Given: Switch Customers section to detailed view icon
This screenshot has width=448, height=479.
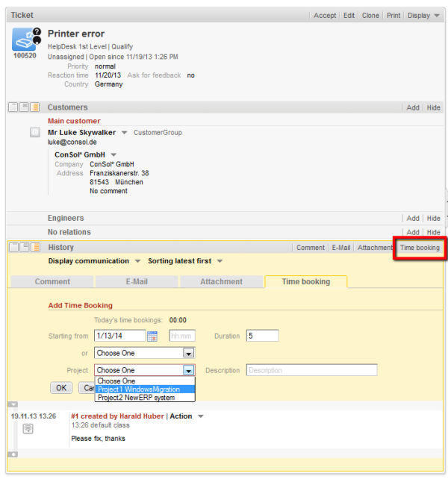Looking at the screenshot, I should pyautogui.click(x=34, y=107).
